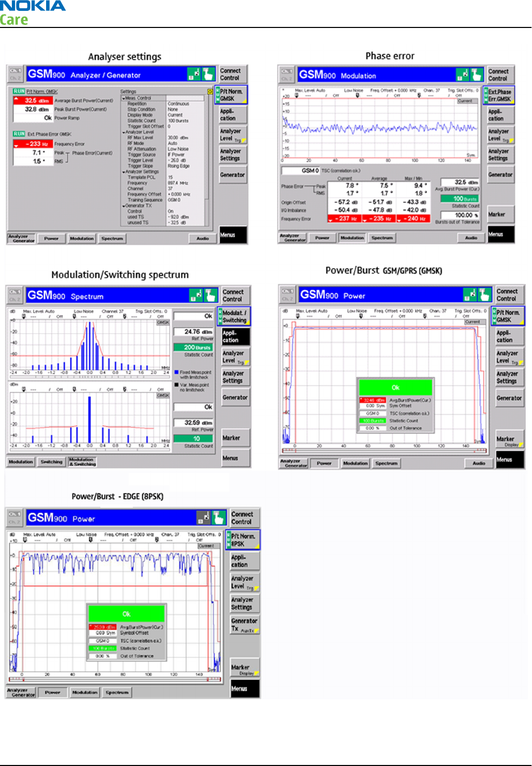This screenshot has width=532, height=766.
Task: Click the hand icon in GSM900 Spectrum header
Action: pos(211,295)
